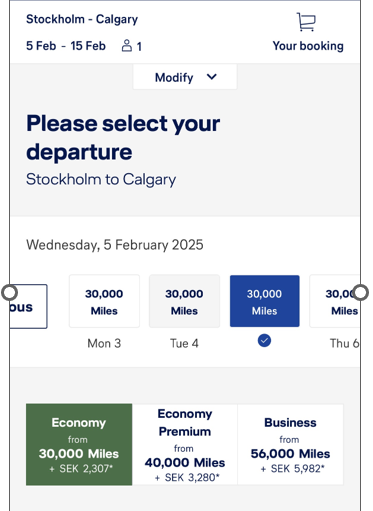The height and width of the screenshot is (511, 373).
Task: Choose the Business cabin tab
Action: click(290, 444)
